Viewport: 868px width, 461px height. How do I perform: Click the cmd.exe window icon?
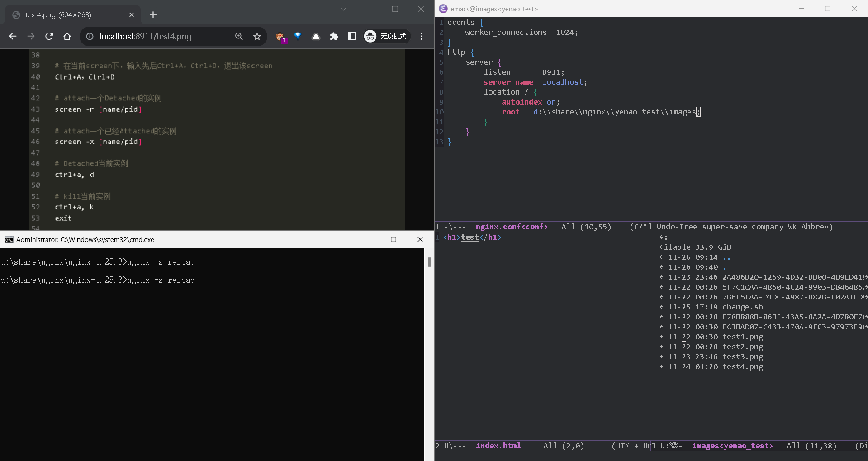(x=9, y=239)
